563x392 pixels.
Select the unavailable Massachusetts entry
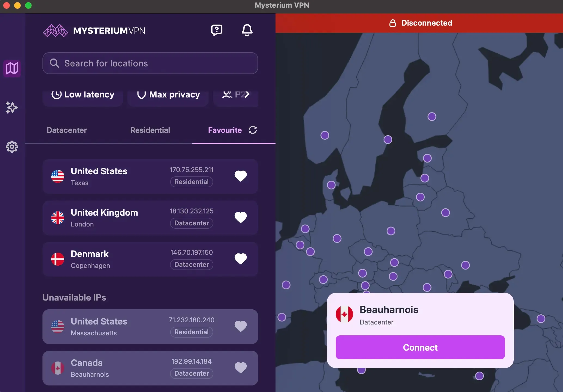(150, 327)
